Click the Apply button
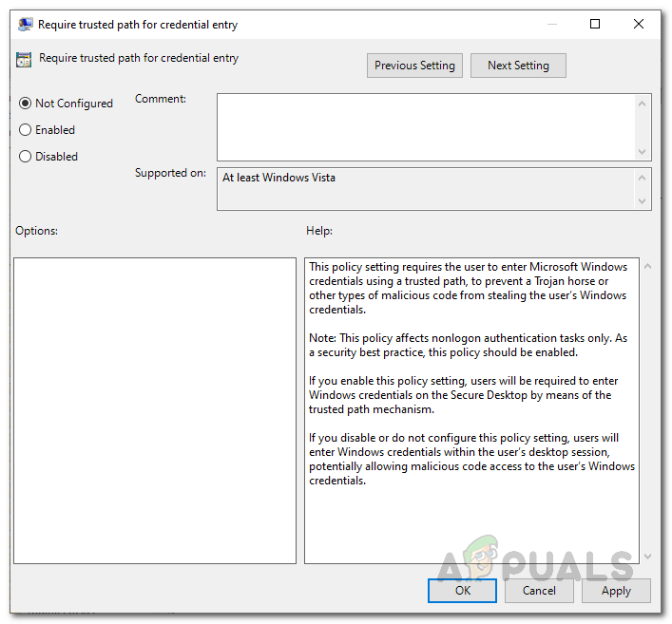 616,591
